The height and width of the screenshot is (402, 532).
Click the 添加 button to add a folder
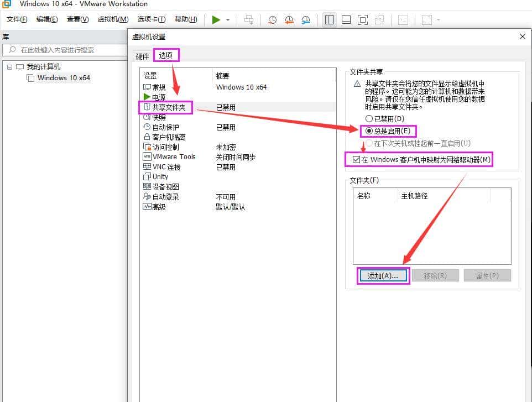[x=383, y=275]
